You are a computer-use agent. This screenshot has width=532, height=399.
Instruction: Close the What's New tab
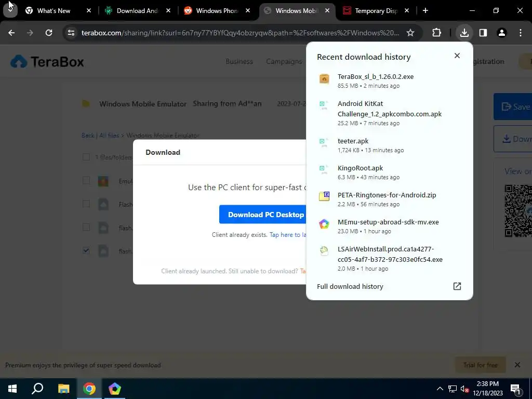[x=88, y=11]
